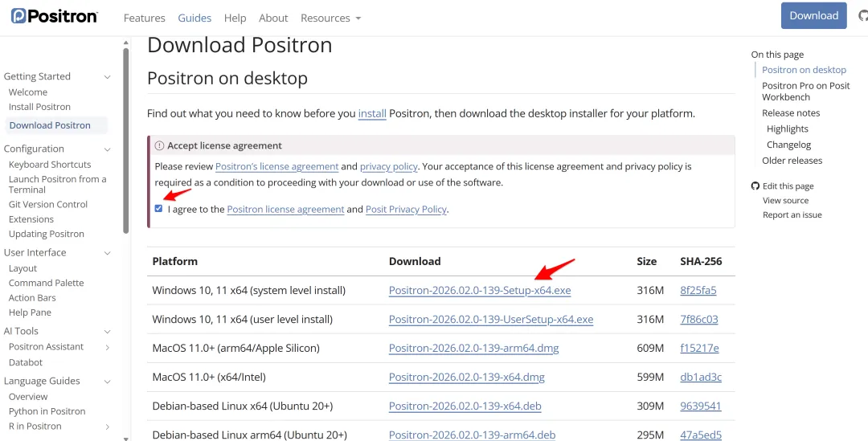
Task: Download the arm64.dmg installer for Apple Silicon
Action: 473,348
